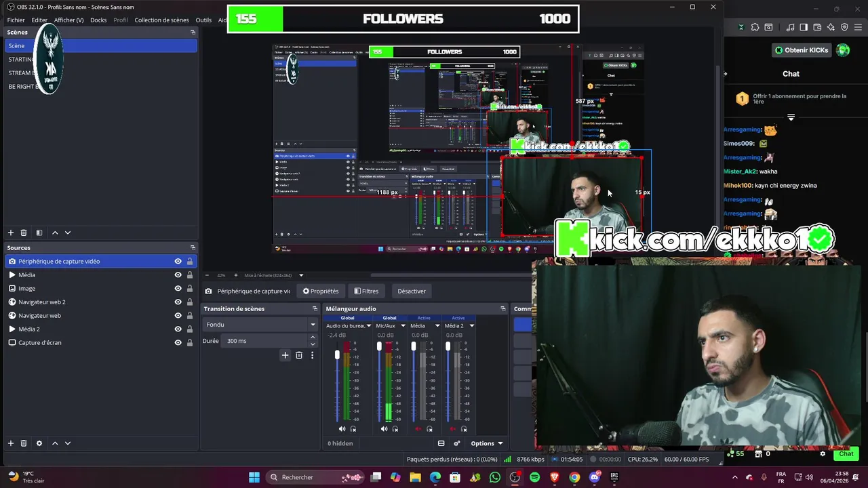This screenshot has height=488, width=868.
Task: Open the Afficher (V) menu
Action: 68,20
